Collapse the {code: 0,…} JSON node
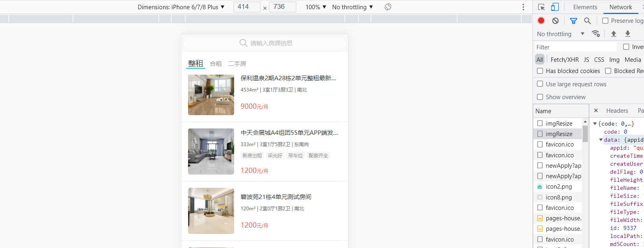Image resolution: width=644 pixels, height=248 pixels. click(x=595, y=124)
